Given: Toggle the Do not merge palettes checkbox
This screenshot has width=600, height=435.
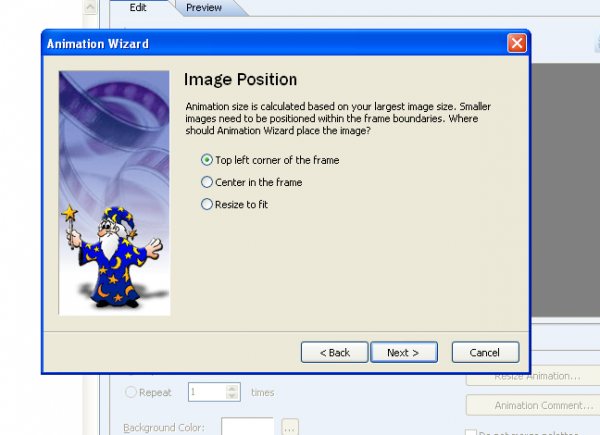Looking at the screenshot, I should click(x=471, y=433).
